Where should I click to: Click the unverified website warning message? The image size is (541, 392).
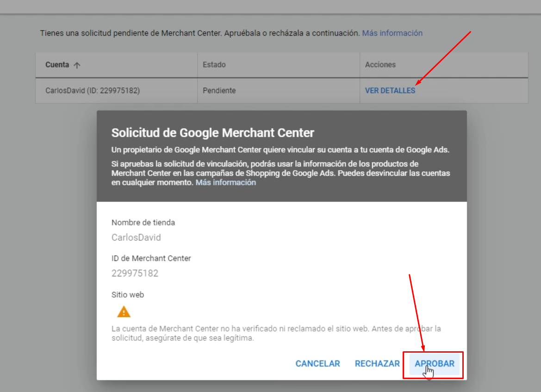point(276,333)
